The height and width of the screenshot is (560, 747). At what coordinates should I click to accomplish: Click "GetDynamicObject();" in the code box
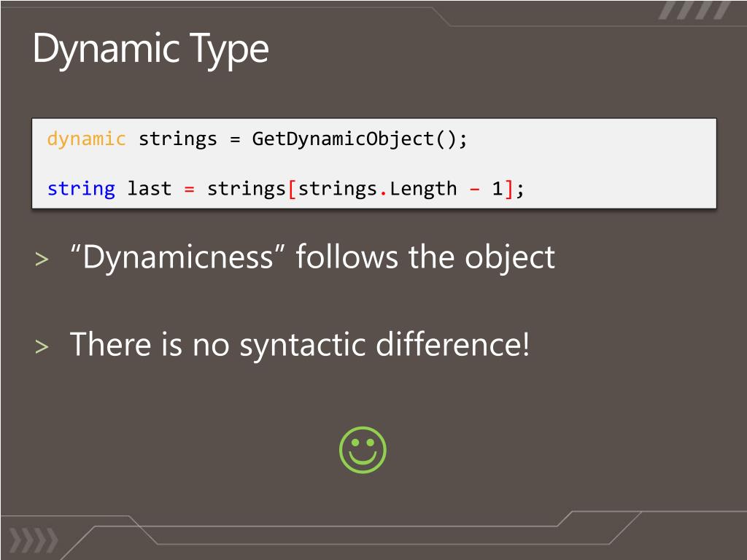[x=360, y=139]
